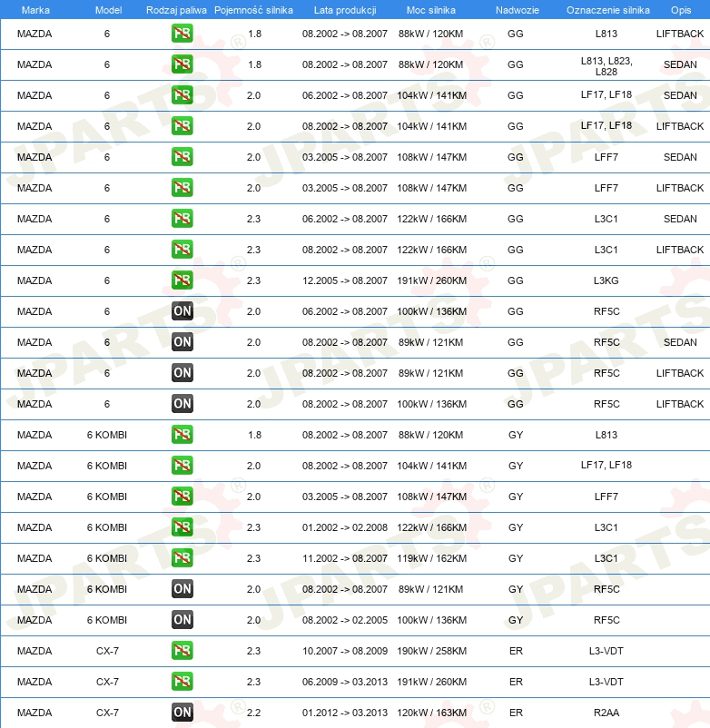Click the Rodzaj paliwa column header

point(176,10)
